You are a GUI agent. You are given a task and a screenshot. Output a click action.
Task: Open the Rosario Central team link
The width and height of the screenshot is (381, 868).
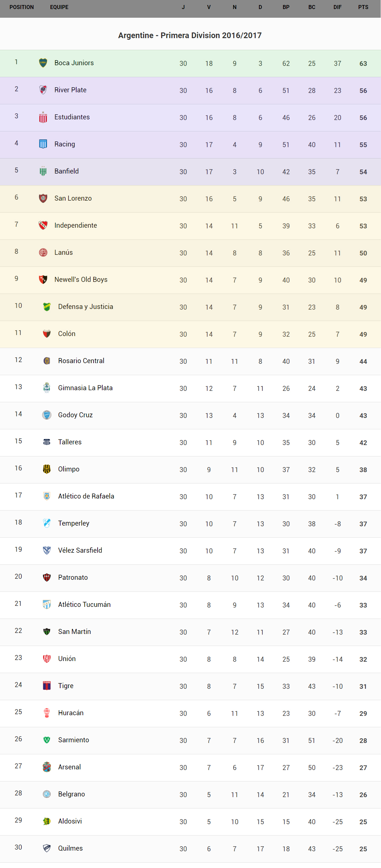tap(81, 361)
